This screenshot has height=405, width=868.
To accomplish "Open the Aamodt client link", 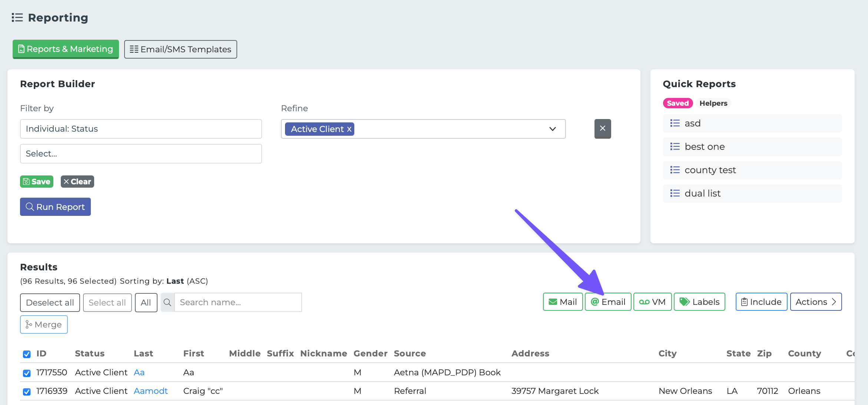I will (150, 391).
